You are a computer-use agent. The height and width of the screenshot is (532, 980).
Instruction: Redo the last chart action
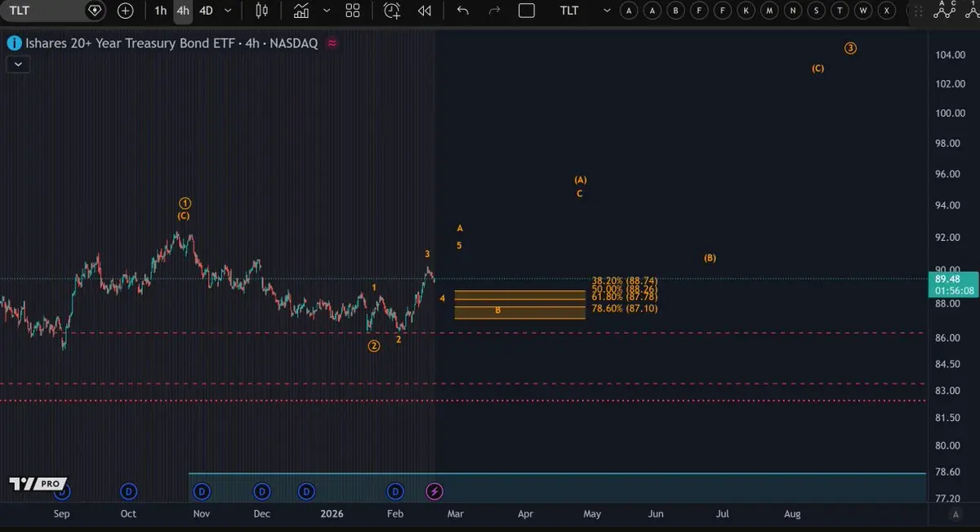coord(493,11)
